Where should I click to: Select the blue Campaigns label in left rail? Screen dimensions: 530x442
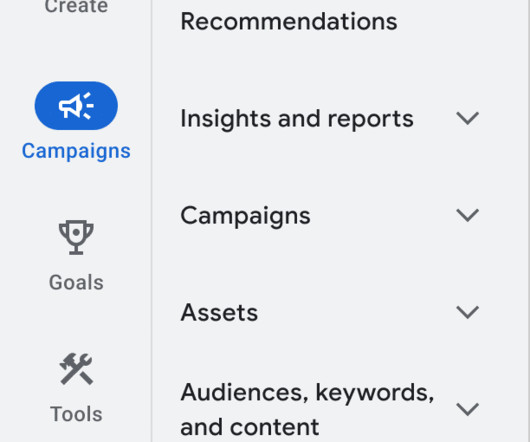click(x=76, y=151)
